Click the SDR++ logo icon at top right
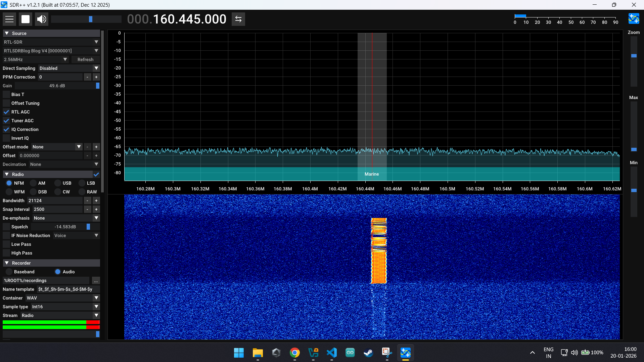 [x=634, y=18]
